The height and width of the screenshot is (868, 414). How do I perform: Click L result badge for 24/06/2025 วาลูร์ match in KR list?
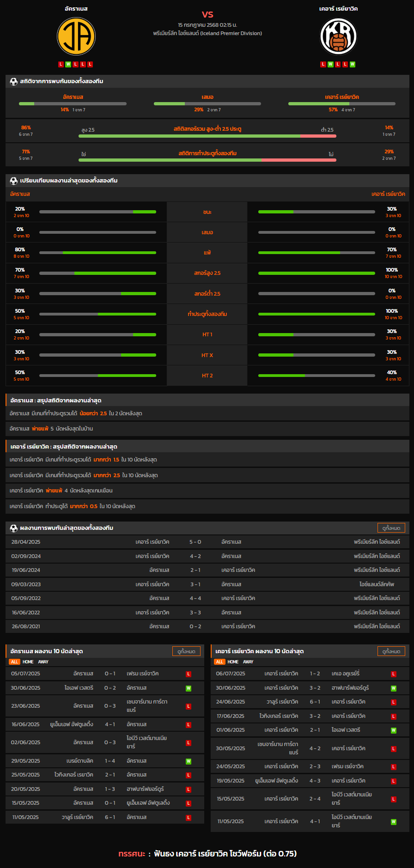pyautogui.click(x=394, y=702)
